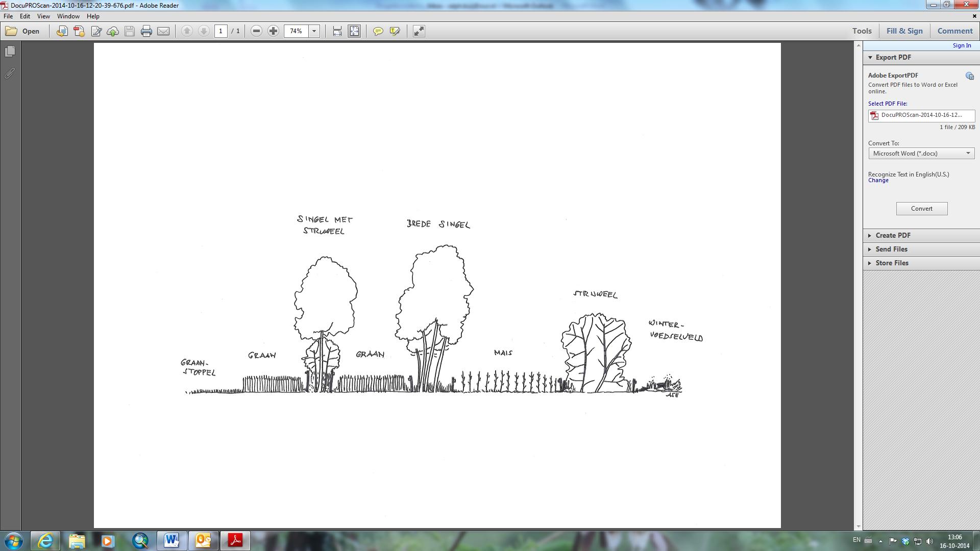The height and width of the screenshot is (551, 980).
Task: Add a sticky note comment
Action: tap(378, 31)
